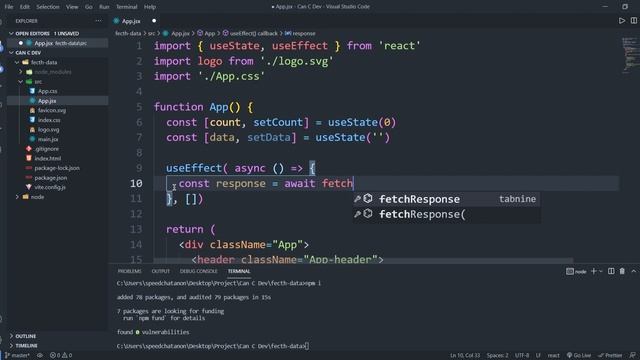Screen dimensions: 640x360
Task: Select first fetchResponse tabnine suggestion
Action: click(447, 199)
